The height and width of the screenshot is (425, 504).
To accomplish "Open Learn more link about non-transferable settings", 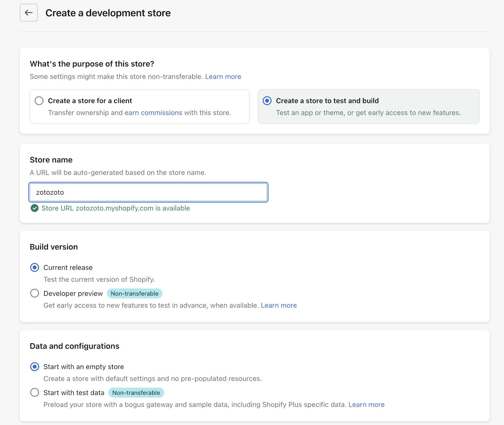I will (x=223, y=77).
